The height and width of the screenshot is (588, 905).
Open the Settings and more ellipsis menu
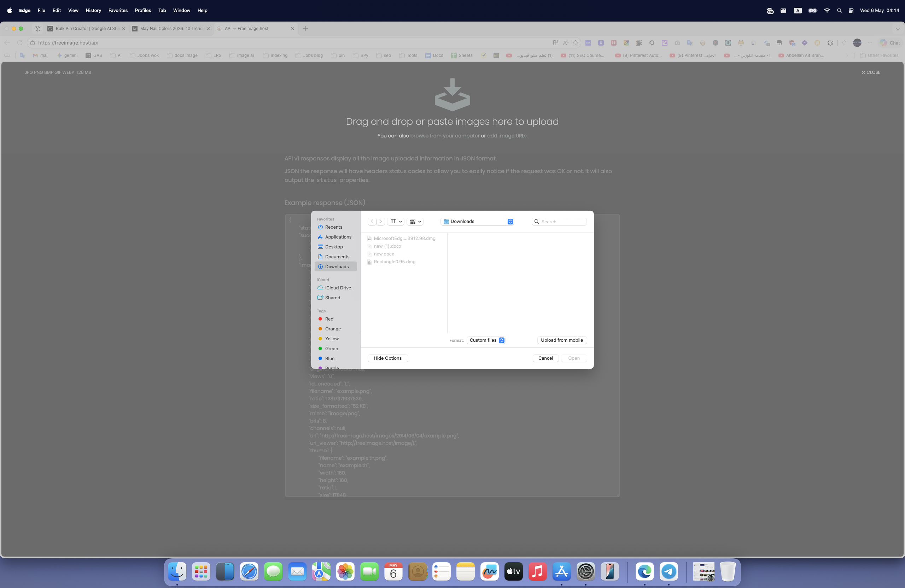[870, 42]
